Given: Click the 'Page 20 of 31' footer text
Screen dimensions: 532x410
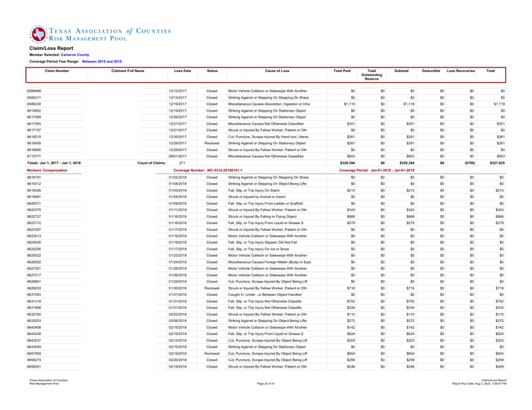Looking at the screenshot, I should pyautogui.click(x=266, y=383).
